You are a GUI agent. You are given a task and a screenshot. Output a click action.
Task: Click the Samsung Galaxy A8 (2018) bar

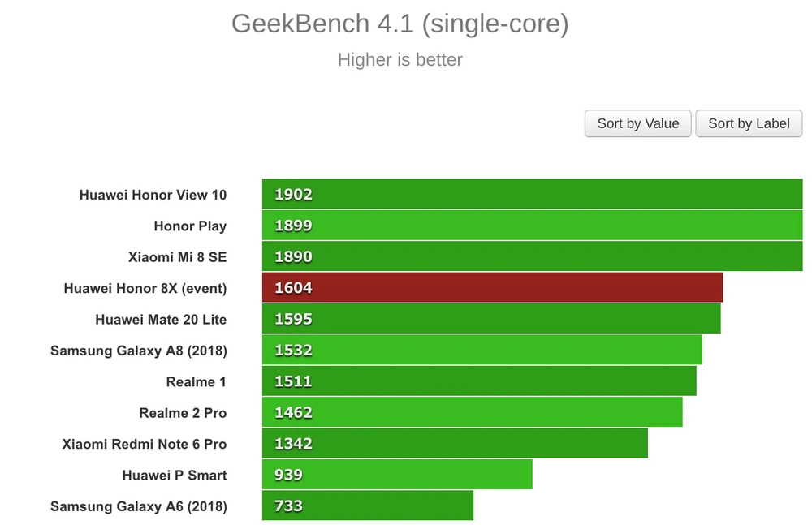click(482, 350)
